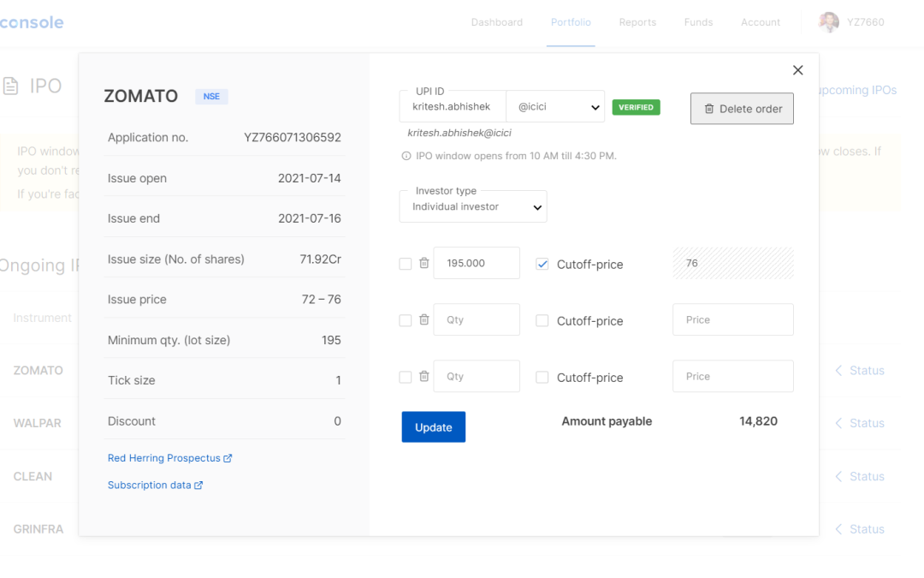Click Price field in second bid row
Viewport: 924px width, 578px height.
(x=733, y=319)
